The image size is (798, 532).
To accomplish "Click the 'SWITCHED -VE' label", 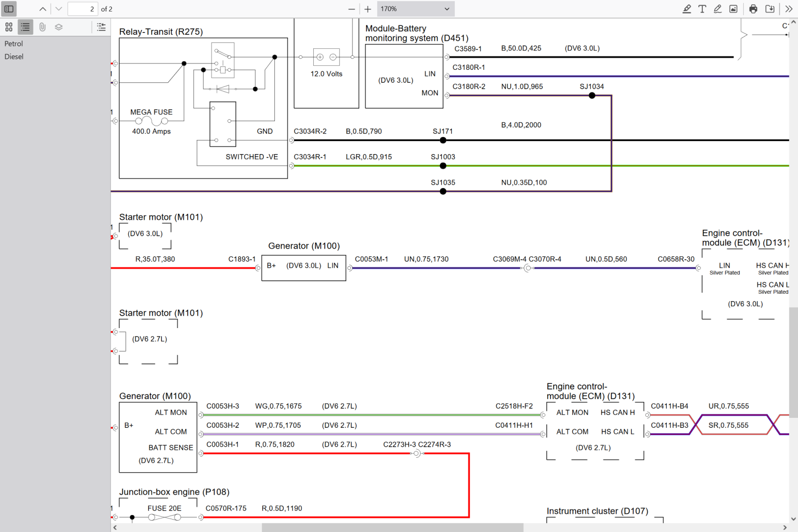I will pyautogui.click(x=252, y=157).
